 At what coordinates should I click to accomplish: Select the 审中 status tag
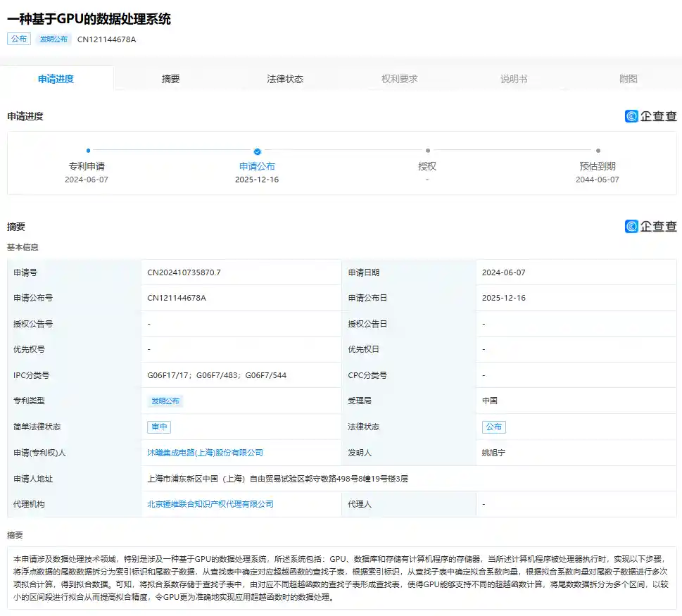161,427
